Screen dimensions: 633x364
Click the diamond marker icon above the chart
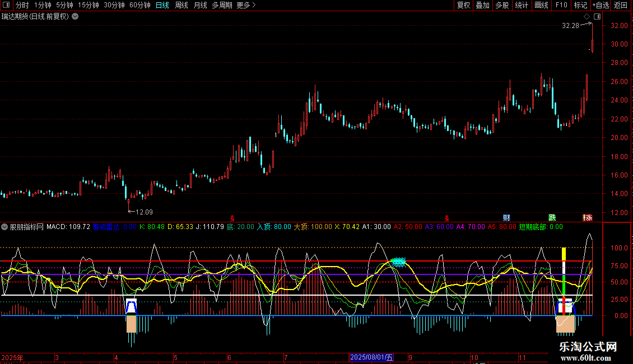coord(587,17)
